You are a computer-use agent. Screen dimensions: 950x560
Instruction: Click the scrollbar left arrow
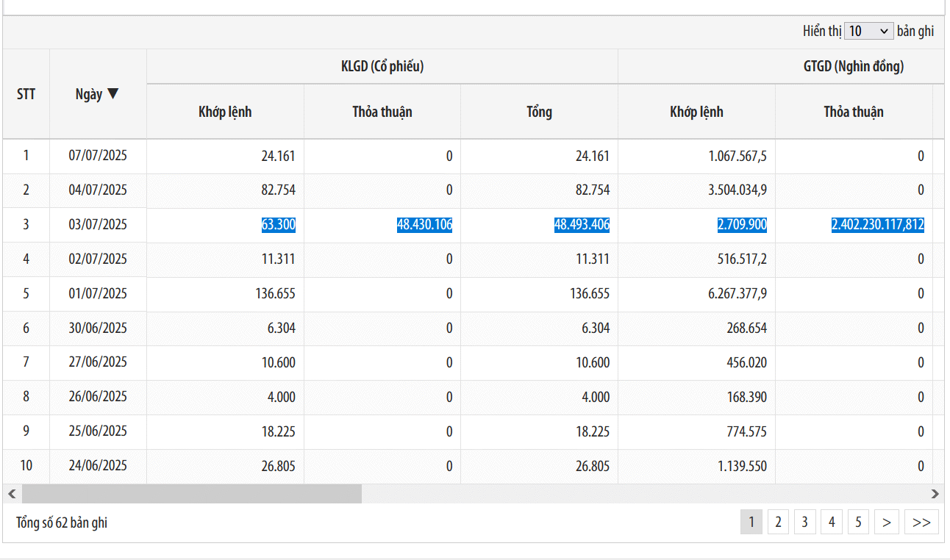[x=12, y=494]
